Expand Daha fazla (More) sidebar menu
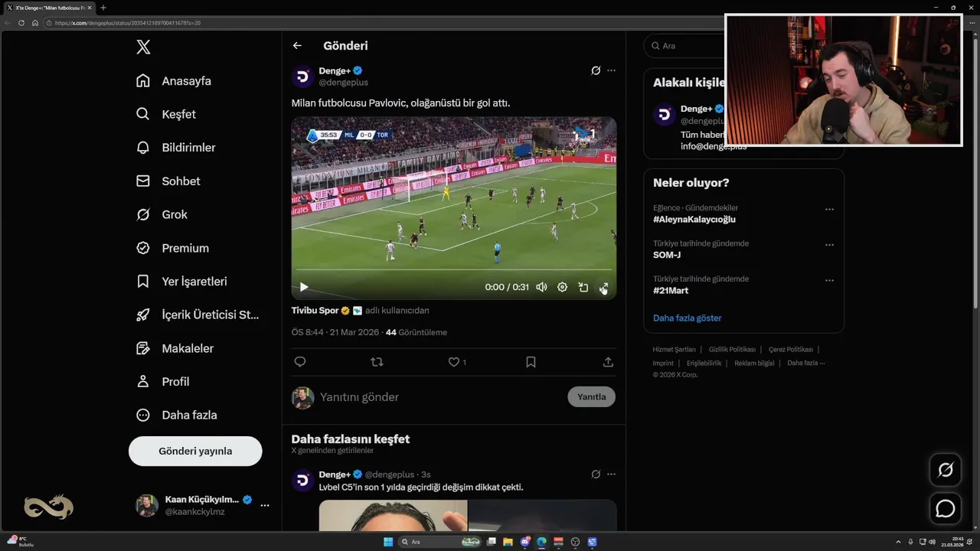980x551 pixels. 175,415
